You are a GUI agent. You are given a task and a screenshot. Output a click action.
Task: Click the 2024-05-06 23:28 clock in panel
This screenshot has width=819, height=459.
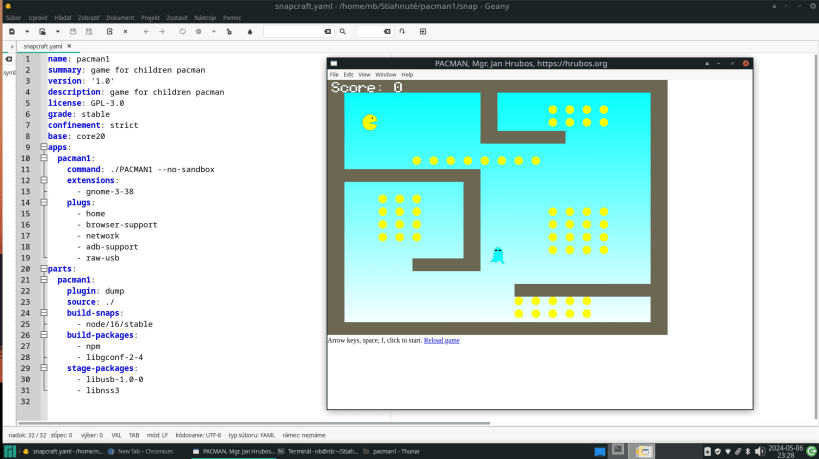(786, 452)
